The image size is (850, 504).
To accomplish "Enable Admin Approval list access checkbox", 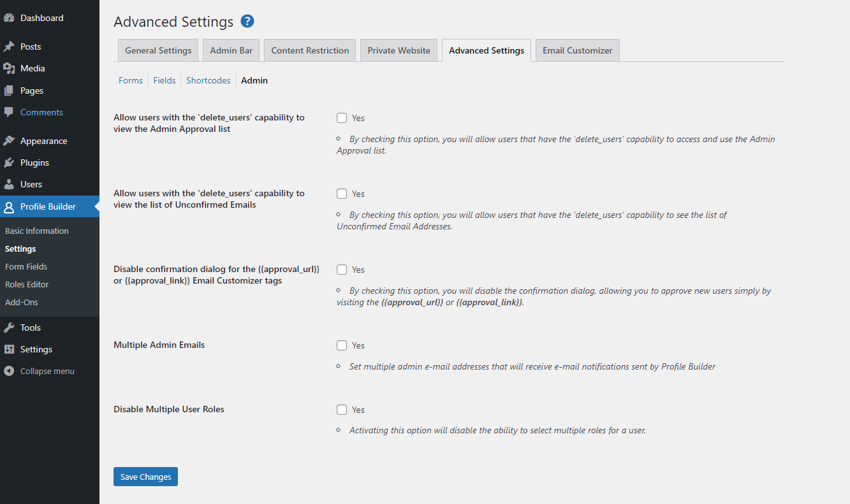I will coord(342,118).
